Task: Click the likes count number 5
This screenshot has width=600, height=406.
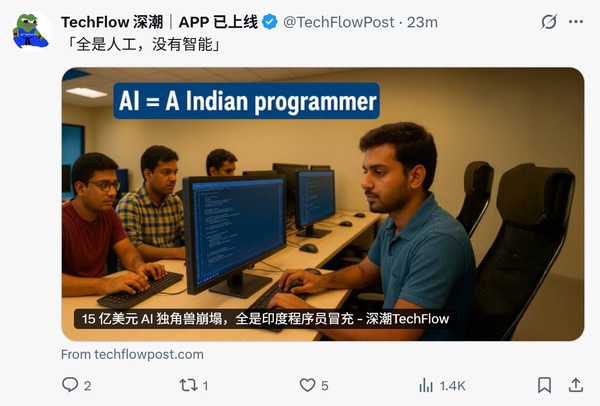Action: click(324, 386)
